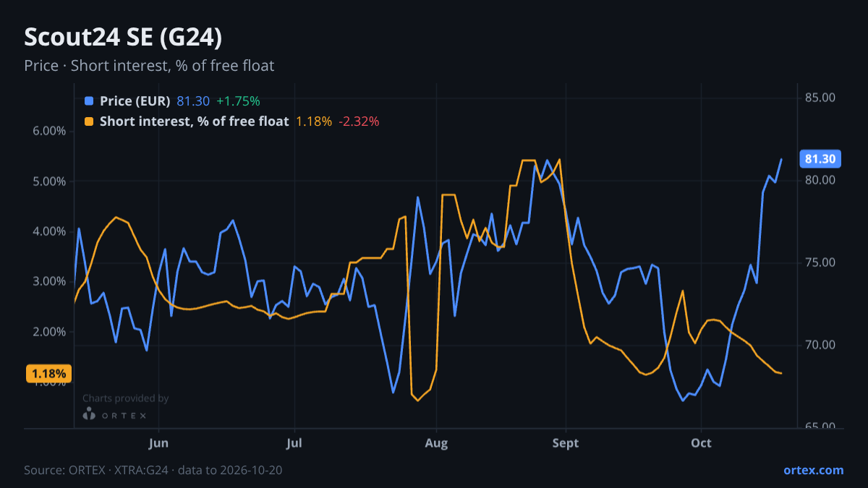Click the -2.32% short interest change
This screenshot has width=868, height=488.
click(359, 121)
